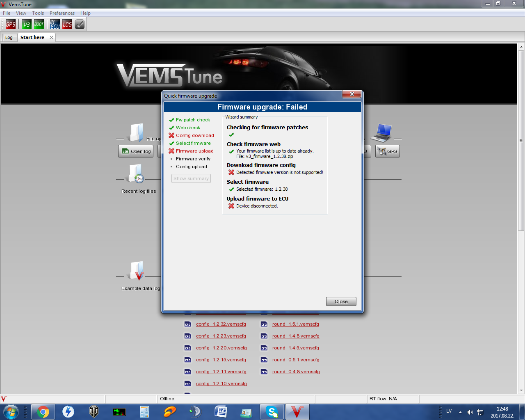This screenshot has width=525, height=420.
Task: Click the failed Config download step
Action: tap(195, 135)
